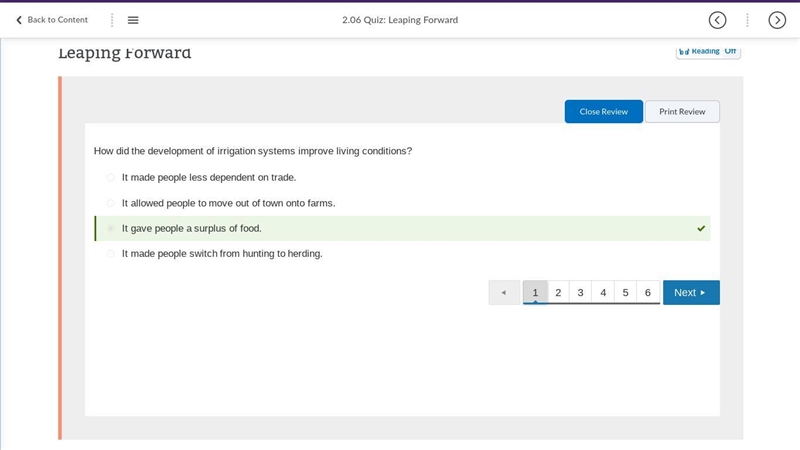The width and height of the screenshot is (800, 450).
Task: Select radio for 'surplus of food' answer
Action: pos(110,229)
